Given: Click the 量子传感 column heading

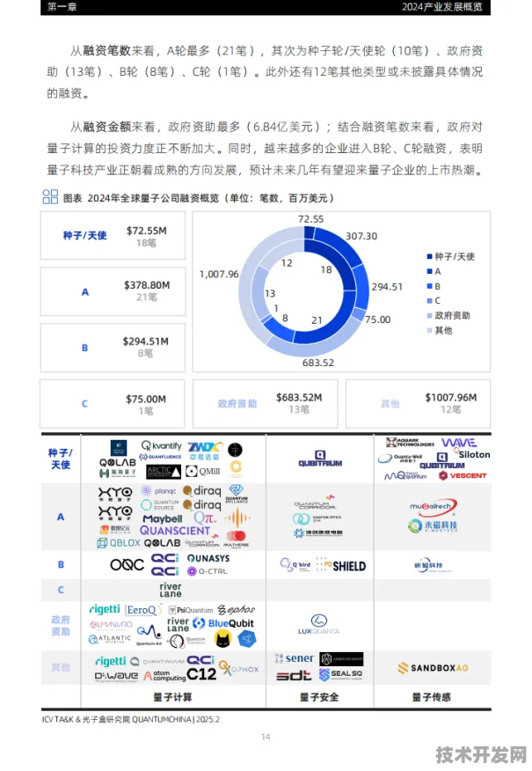Looking at the screenshot, I should 431,697.
